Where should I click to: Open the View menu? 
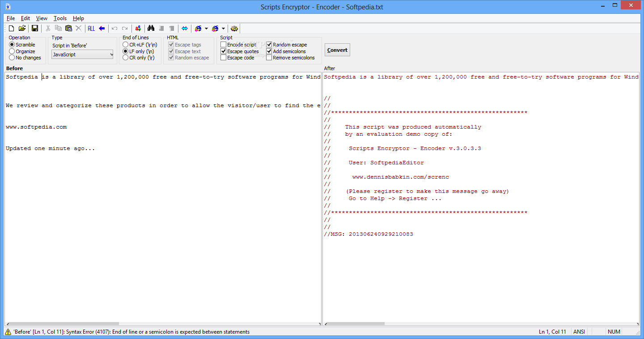click(x=42, y=18)
